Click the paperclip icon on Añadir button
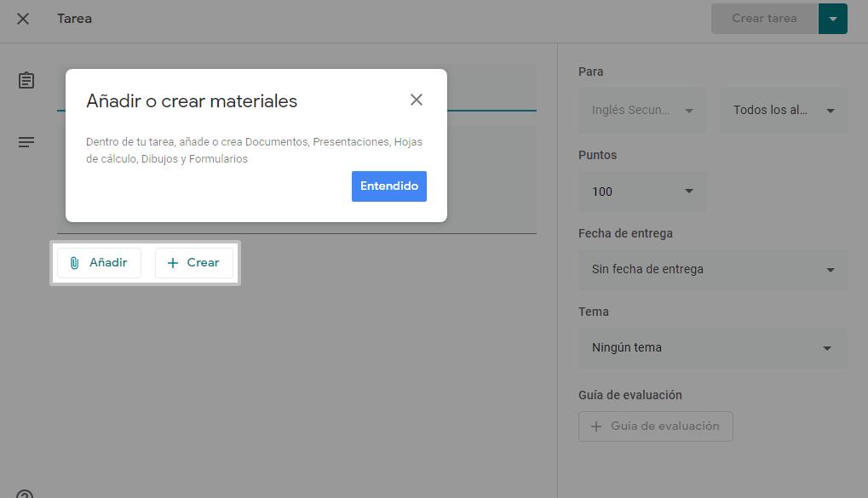Image resolution: width=868 pixels, height=498 pixels. 74,262
